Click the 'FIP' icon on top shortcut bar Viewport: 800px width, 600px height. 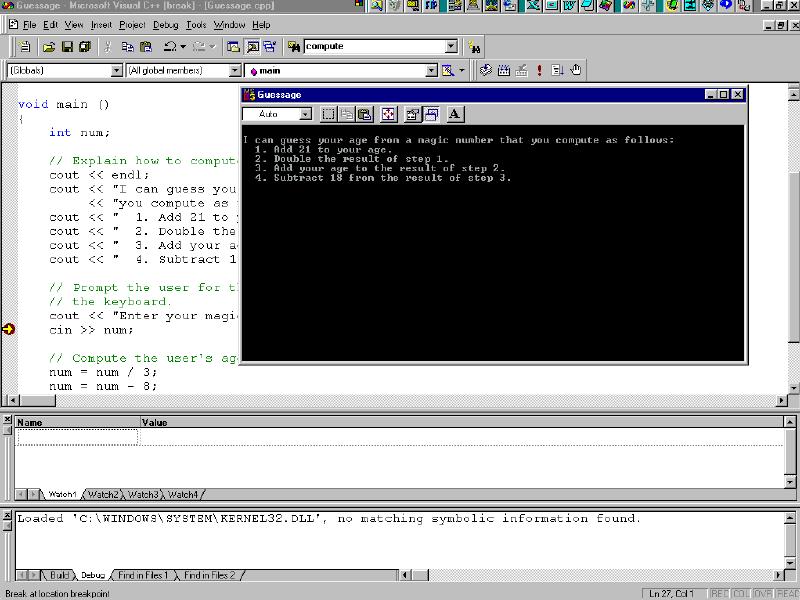(431, 6)
